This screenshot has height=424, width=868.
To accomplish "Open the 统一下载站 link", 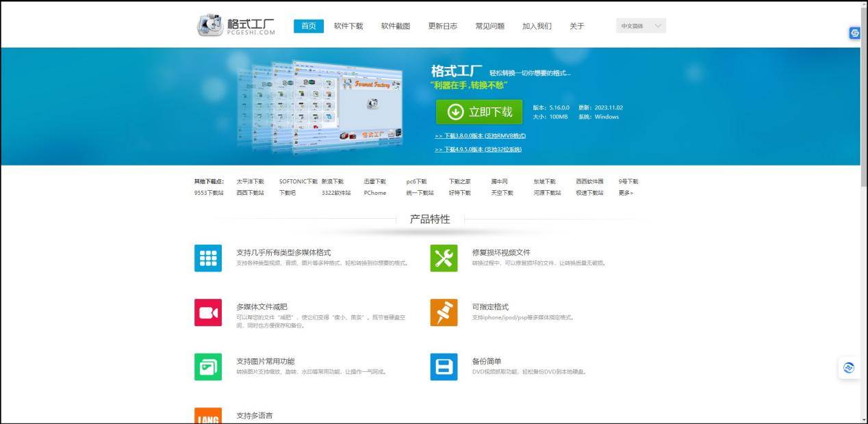I will 420,193.
